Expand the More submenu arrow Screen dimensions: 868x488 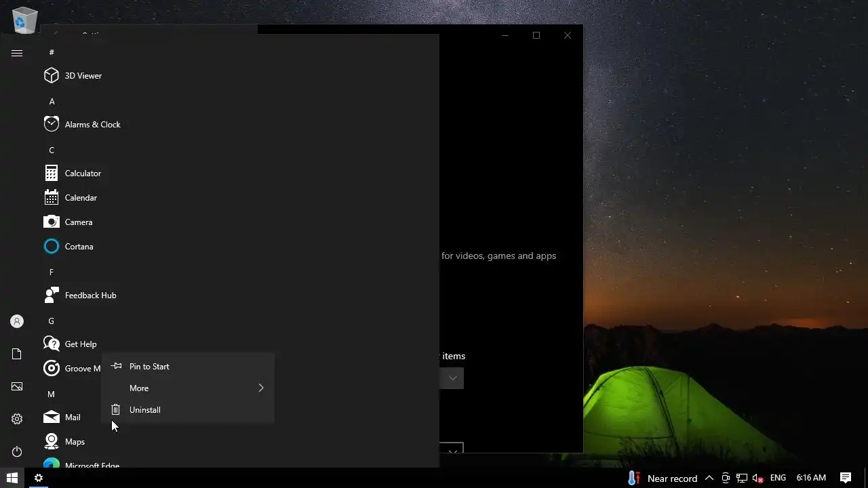(x=260, y=388)
